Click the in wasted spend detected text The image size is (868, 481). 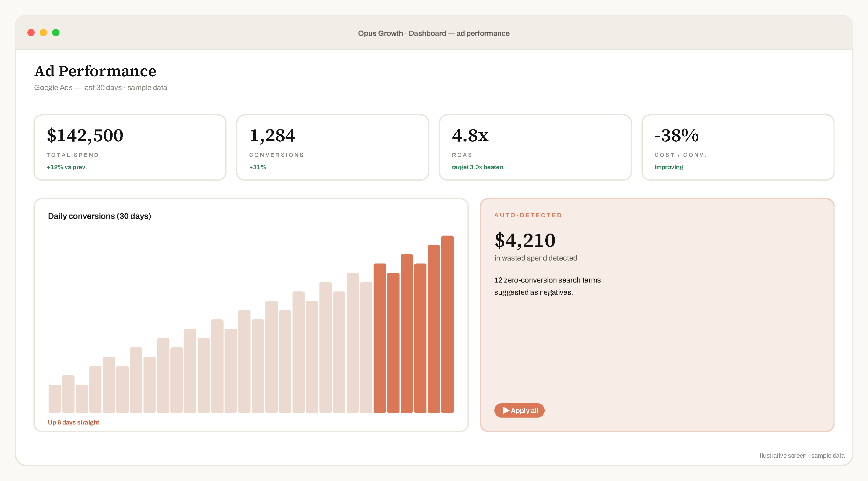[536, 258]
